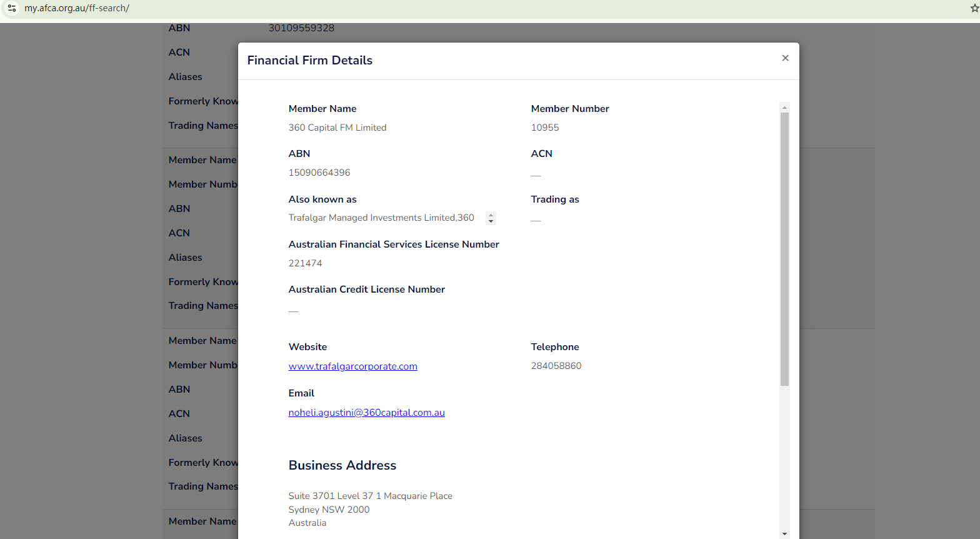This screenshot has height=539, width=980.
Task: Close the Financial Firm Details dialog
Action: tap(786, 58)
